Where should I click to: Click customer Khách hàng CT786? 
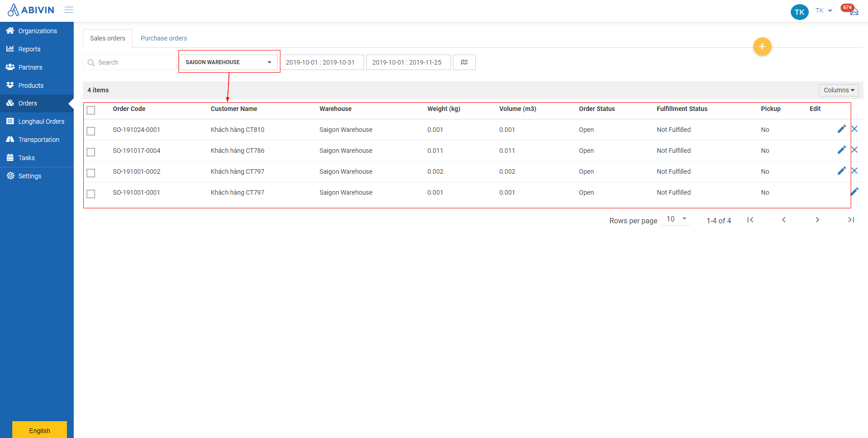click(x=238, y=151)
